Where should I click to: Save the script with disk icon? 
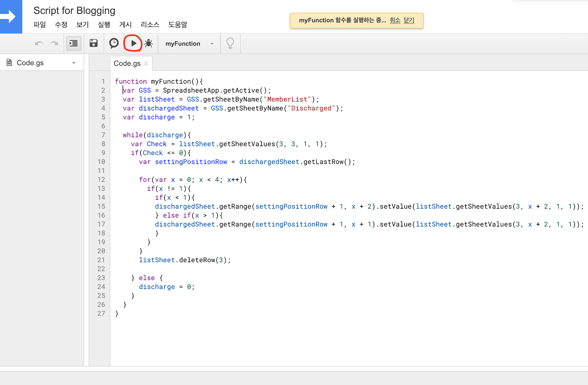(x=94, y=43)
